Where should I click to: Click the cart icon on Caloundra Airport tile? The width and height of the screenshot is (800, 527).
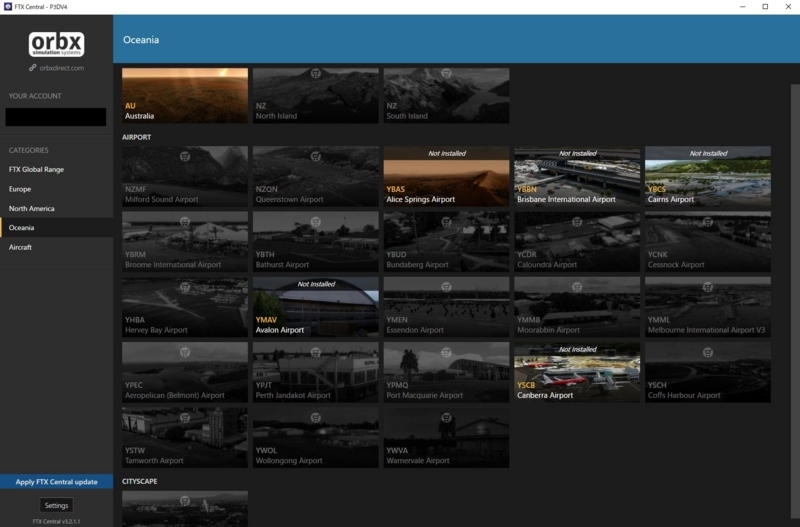577,221
